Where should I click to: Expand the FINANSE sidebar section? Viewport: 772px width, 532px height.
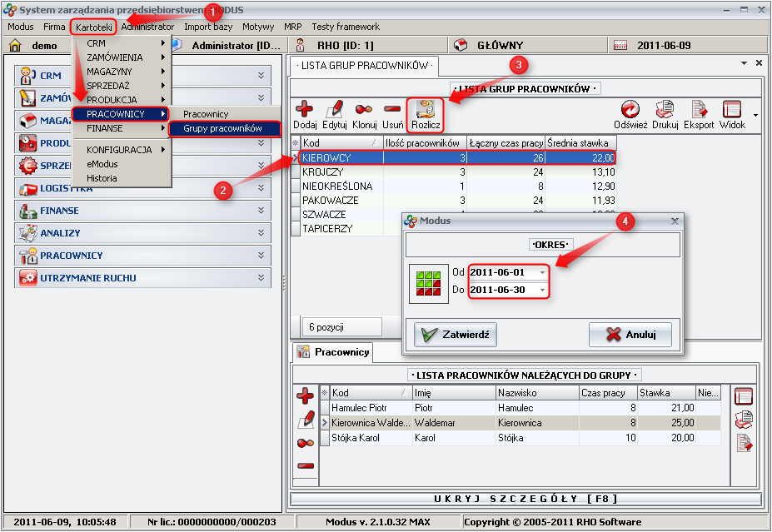261,211
